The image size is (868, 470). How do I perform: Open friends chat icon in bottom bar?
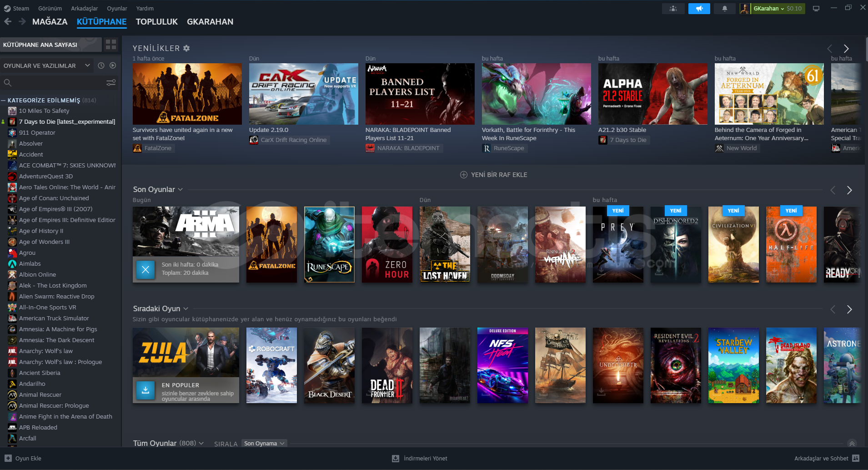856,458
